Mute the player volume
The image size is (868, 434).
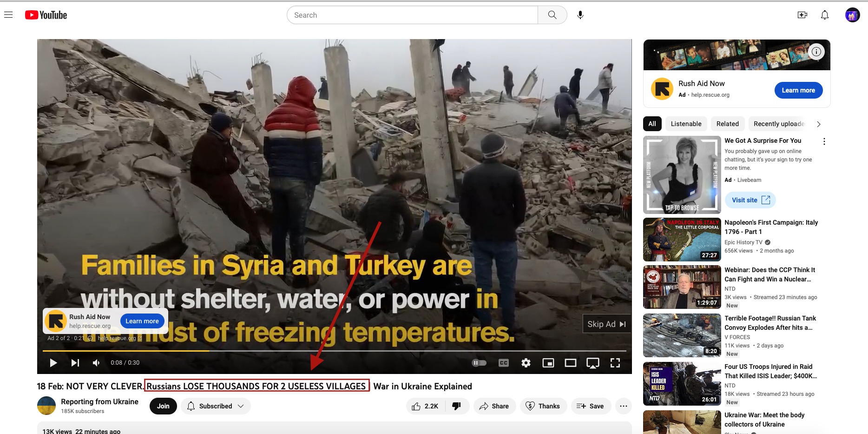tap(96, 363)
